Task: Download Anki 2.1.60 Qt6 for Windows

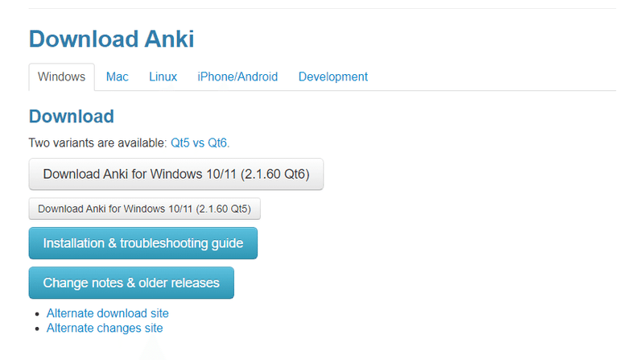Action: [x=175, y=174]
